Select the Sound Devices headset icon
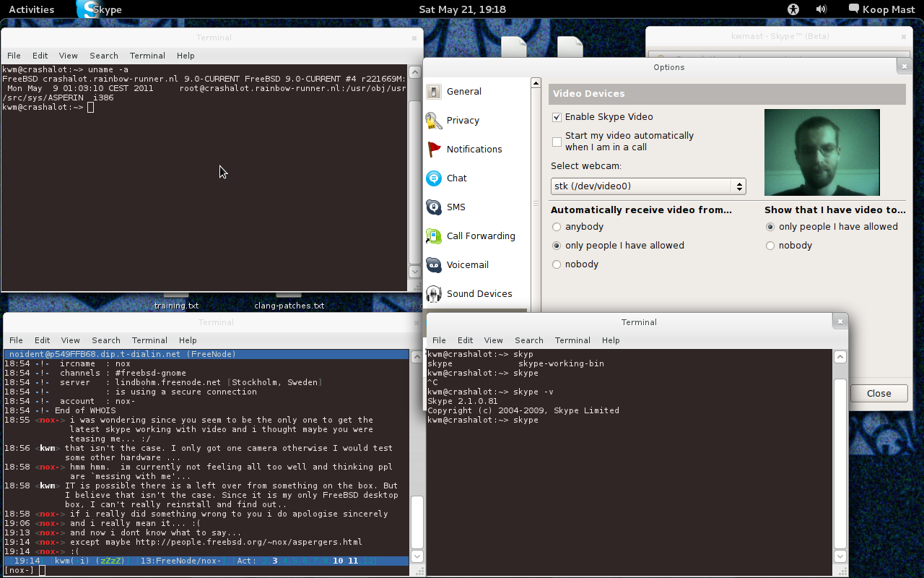 (x=434, y=294)
